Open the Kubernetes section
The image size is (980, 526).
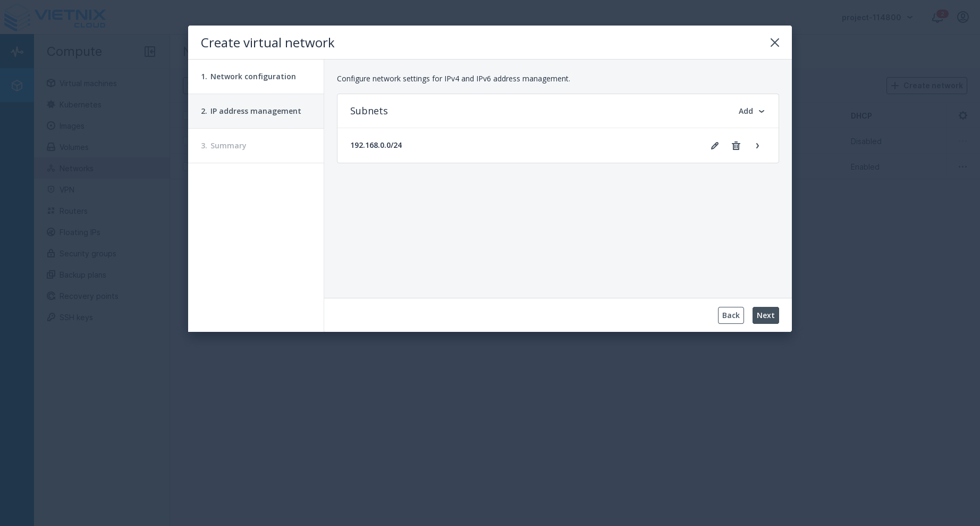tap(80, 105)
